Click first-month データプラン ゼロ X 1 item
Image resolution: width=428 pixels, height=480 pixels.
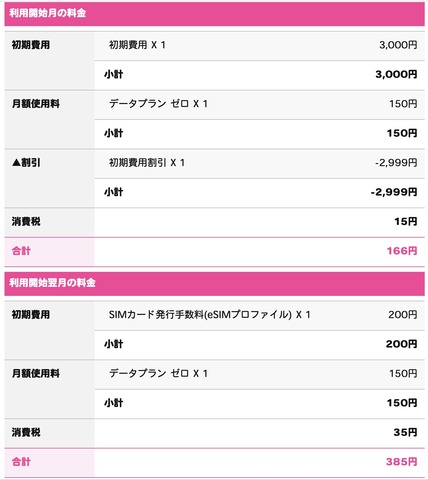158,104
